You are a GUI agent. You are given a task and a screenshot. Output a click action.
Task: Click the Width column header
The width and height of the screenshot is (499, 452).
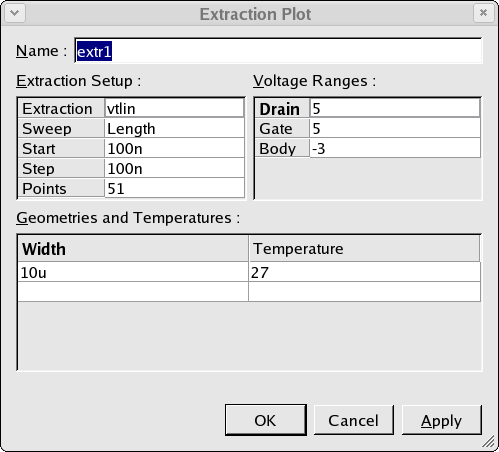tap(133, 249)
